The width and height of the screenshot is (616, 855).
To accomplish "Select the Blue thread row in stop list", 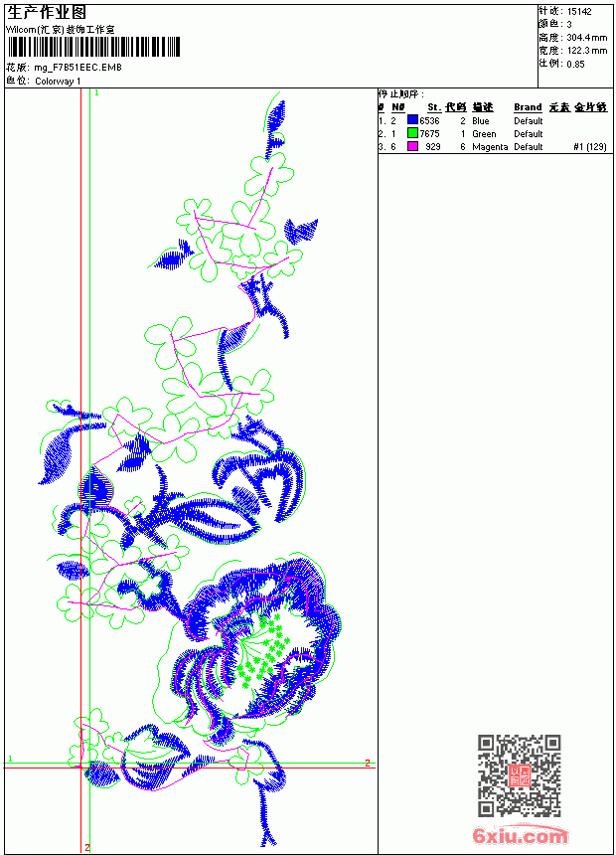I will (494, 120).
